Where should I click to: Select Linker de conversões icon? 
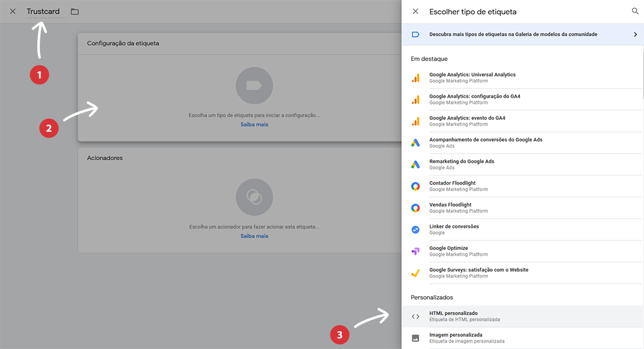pos(415,230)
